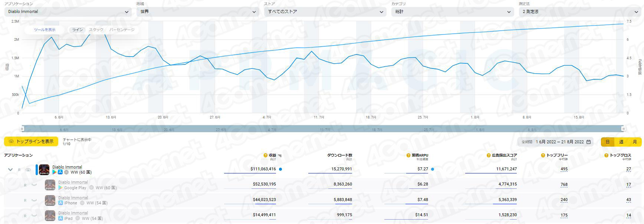Toggle the blue series dot beside $7.27 ARPU
The image size is (644, 224).
pos(433,169)
